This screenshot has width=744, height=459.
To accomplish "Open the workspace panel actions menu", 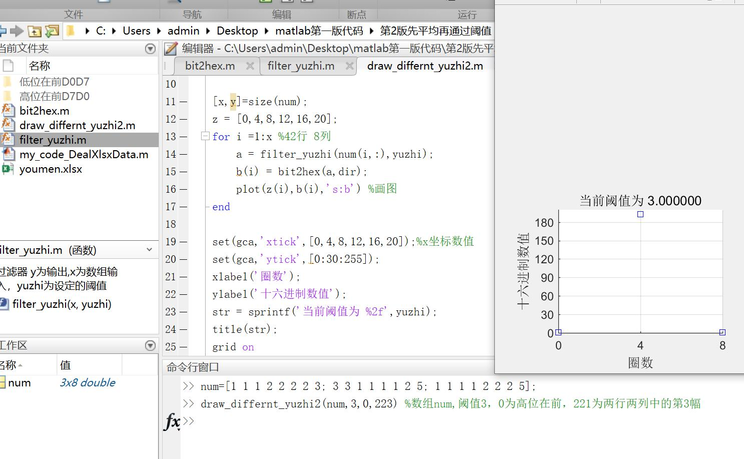I will [x=150, y=346].
